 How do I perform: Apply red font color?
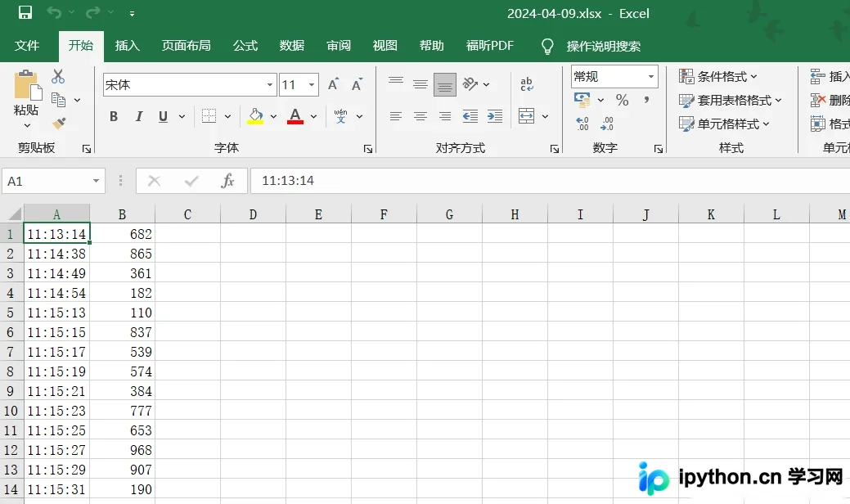[295, 116]
